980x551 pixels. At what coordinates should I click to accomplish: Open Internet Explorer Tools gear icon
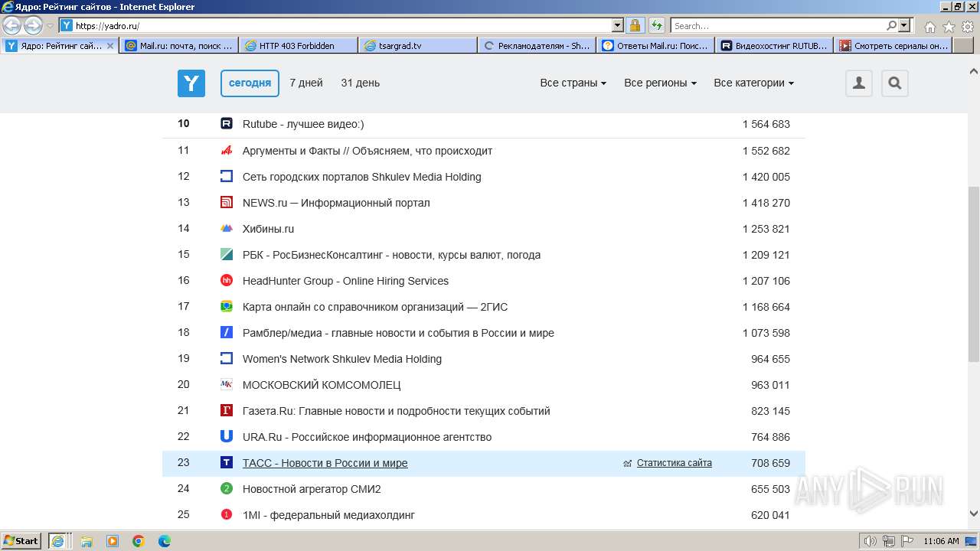[968, 27]
